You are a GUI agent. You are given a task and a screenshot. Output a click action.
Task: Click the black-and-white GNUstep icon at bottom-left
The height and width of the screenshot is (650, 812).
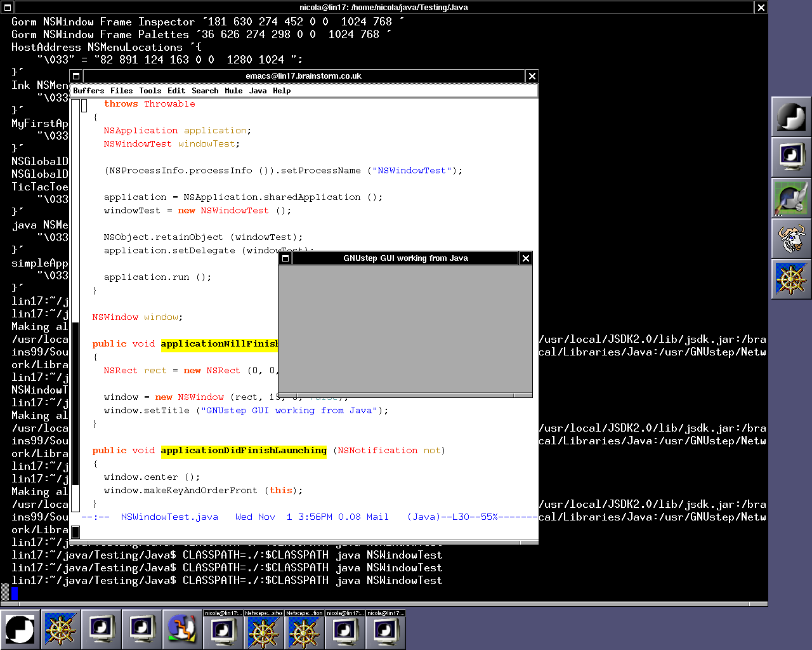pos(20,629)
